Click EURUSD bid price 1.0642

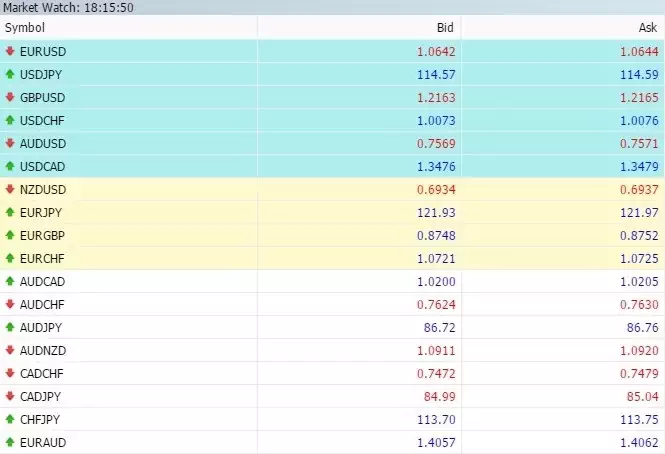coord(436,52)
